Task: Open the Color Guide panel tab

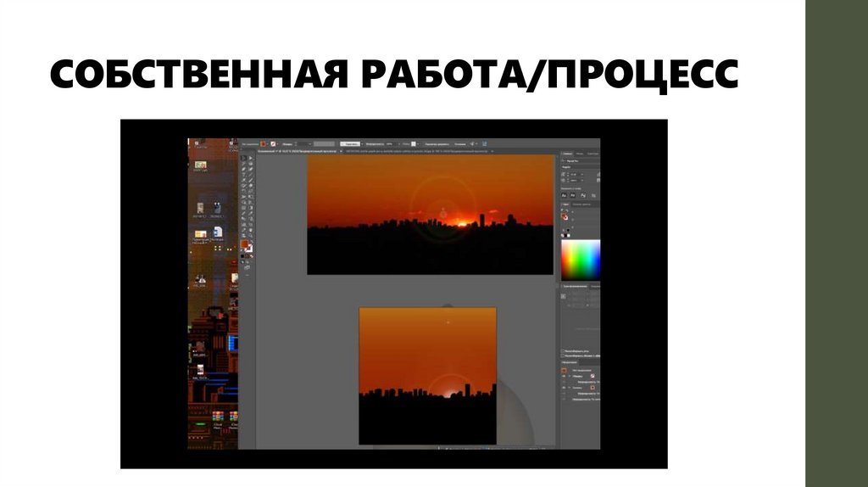Action: point(581,204)
